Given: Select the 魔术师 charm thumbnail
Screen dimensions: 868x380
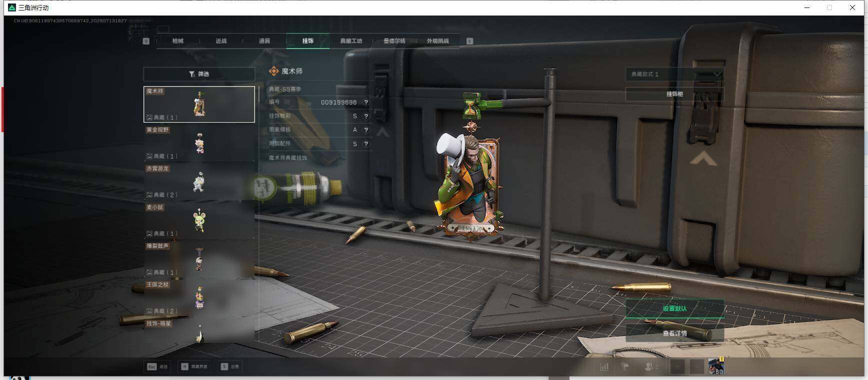Looking at the screenshot, I should 199,104.
